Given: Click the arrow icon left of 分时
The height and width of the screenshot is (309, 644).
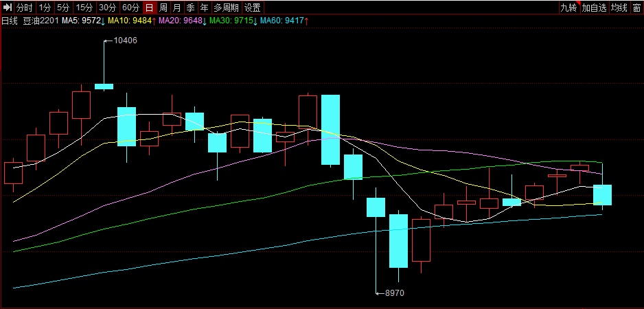Looking at the screenshot, I should (8, 8).
